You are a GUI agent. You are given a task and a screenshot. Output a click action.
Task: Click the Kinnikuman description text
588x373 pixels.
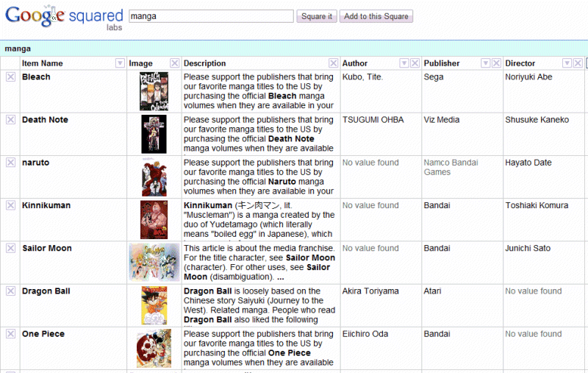click(x=259, y=219)
